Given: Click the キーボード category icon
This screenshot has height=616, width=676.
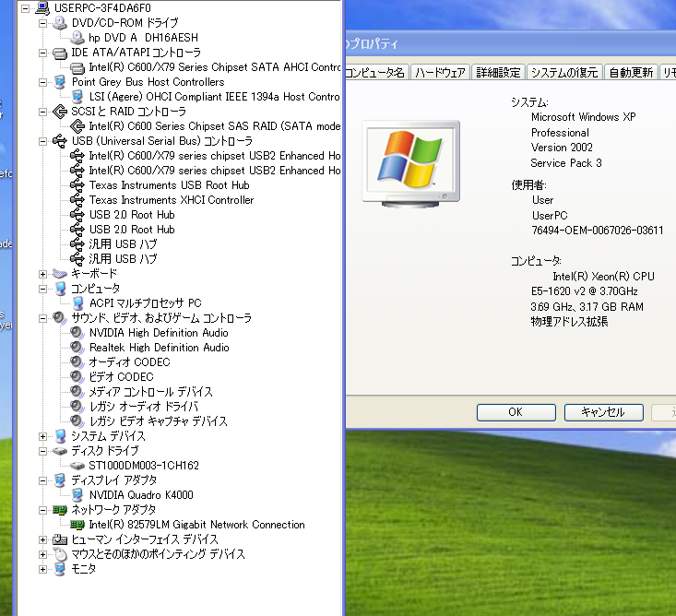Looking at the screenshot, I should pos(60,274).
